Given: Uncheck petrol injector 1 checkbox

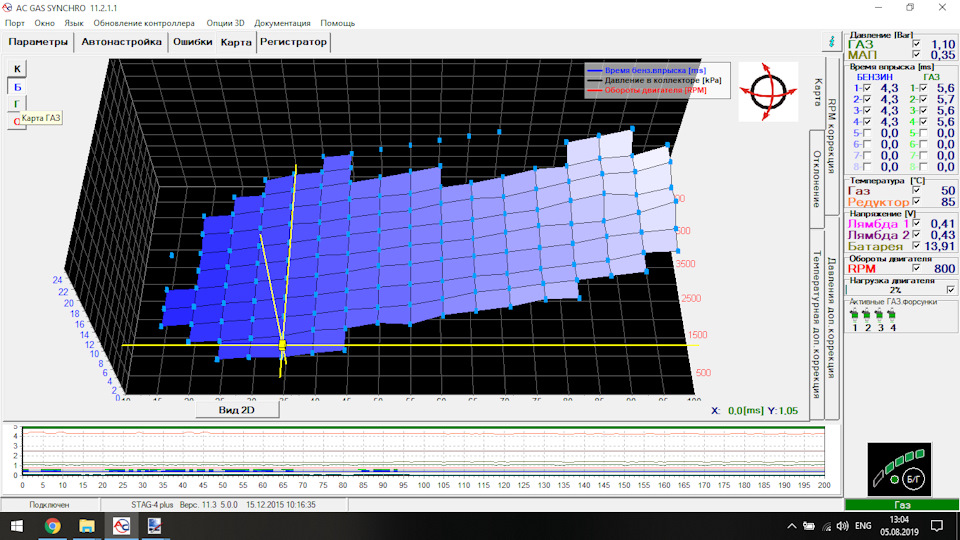Looking at the screenshot, I should 867,88.
